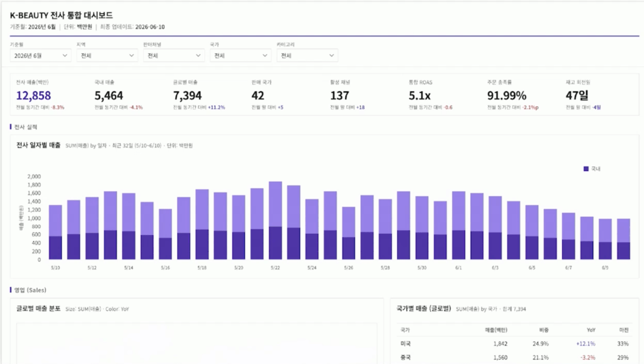Screen dimensions: 644x364
Task: Toggle the 국내 legend swatch
Action: (586, 168)
